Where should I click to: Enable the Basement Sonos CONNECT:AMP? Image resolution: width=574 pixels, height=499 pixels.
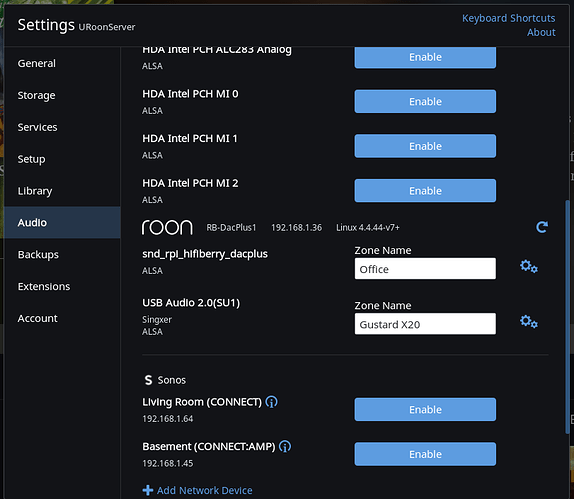coord(425,454)
